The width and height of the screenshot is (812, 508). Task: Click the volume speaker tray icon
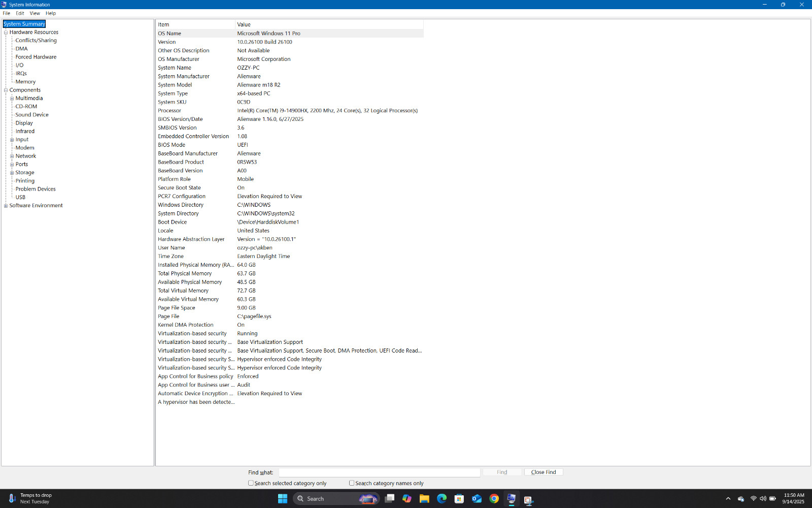point(763,499)
